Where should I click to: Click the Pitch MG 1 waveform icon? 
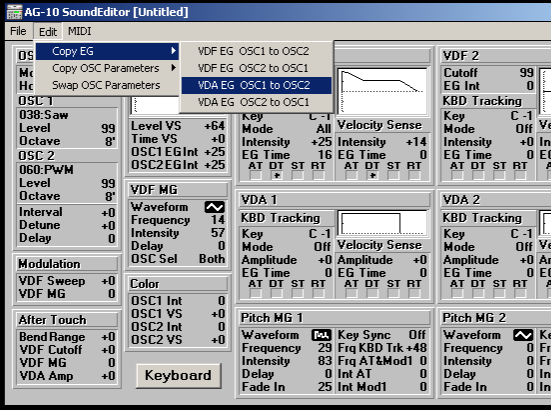(321, 335)
